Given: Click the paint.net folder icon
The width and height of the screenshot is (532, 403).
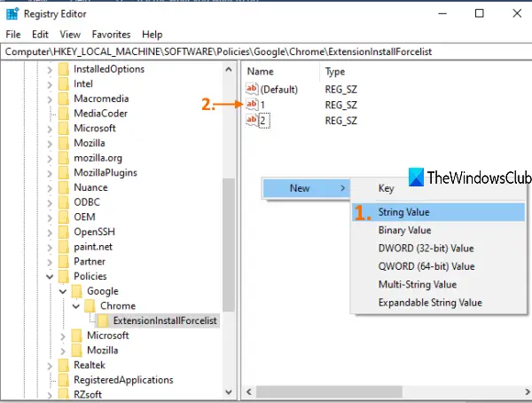Looking at the screenshot, I should [x=64, y=247].
